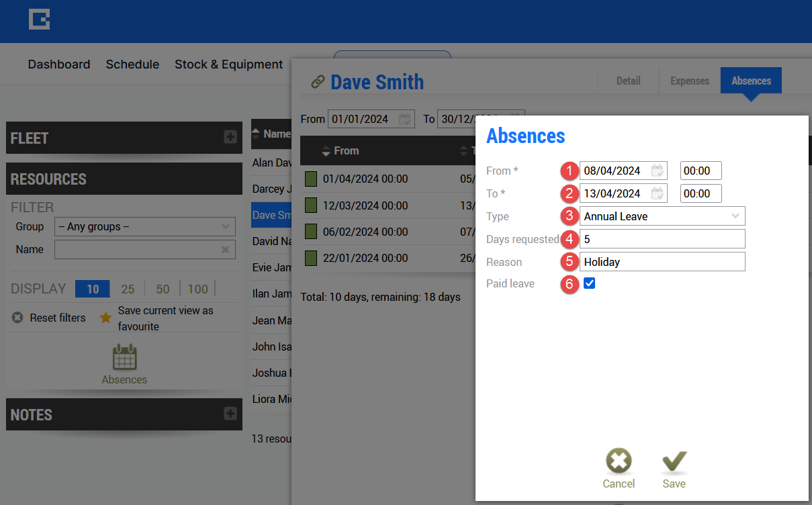Open the Dashboard menu
This screenshot has height=505, width=812.
click(59, 64)
